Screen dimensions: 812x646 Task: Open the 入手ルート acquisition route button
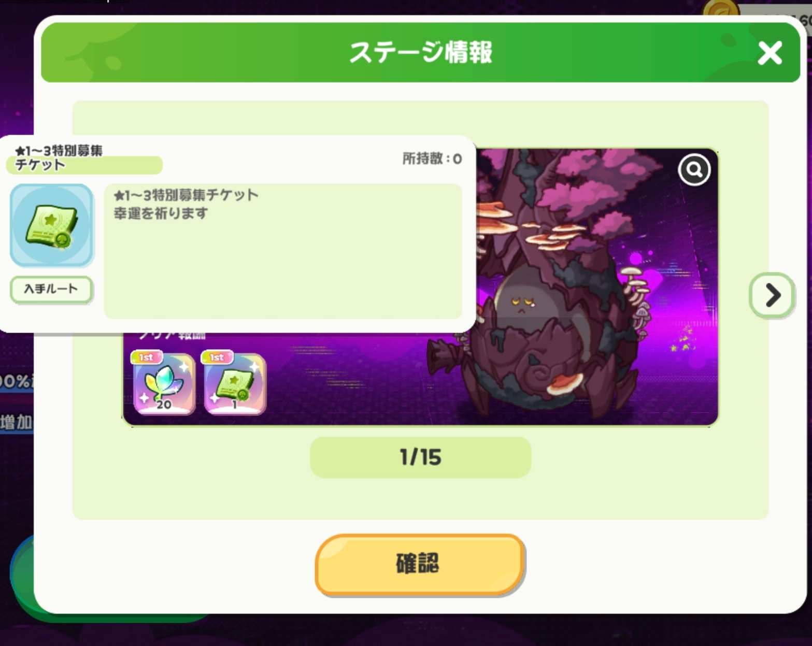(x=51, y=289)
